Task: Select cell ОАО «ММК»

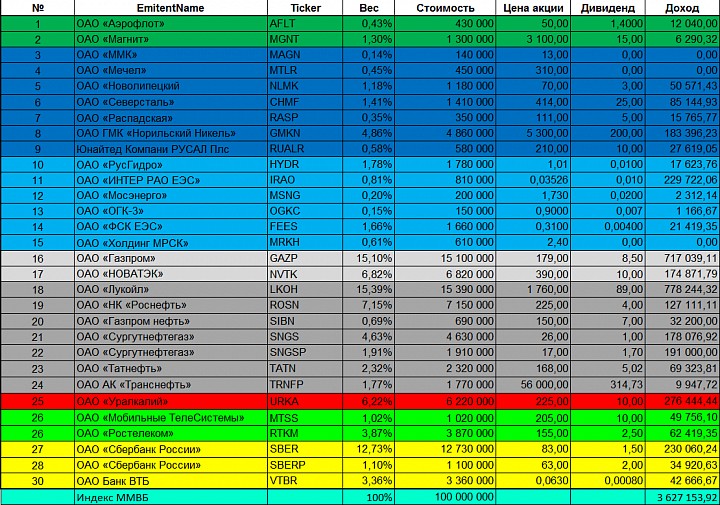Action: 170,55
